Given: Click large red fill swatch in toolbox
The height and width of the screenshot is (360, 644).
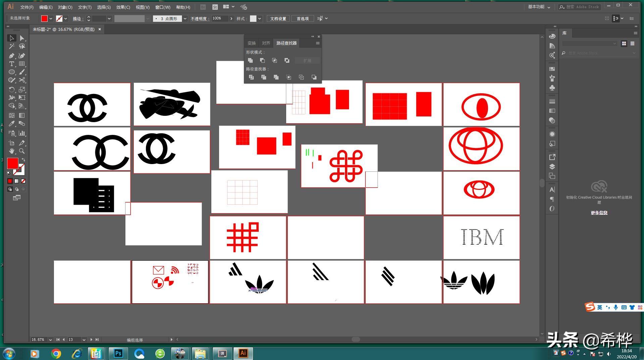Looking at the screenshot, I should pyautogui.click(x=13, y=163).
